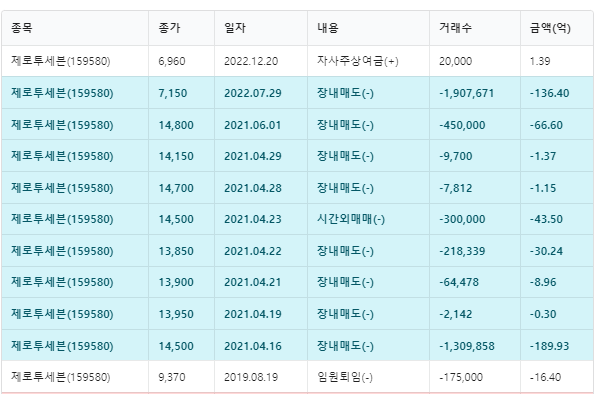Open 제로투세븐 link in 2021.04.23 row

click(62, 219)
